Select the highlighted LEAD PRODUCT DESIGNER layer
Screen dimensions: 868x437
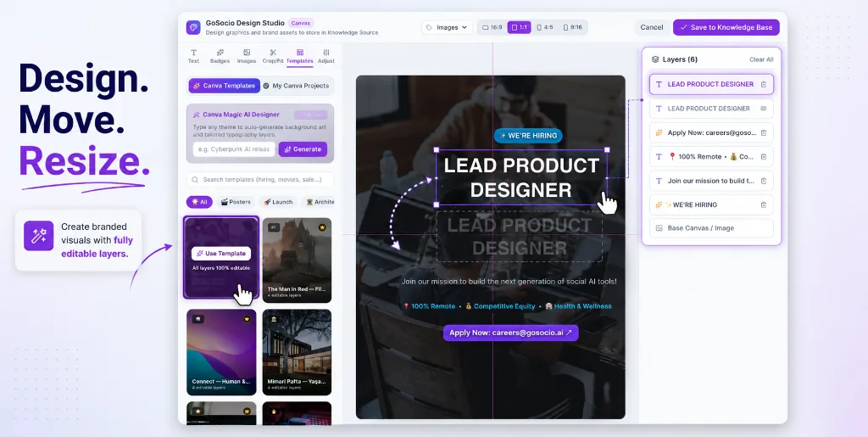(711, 84)
